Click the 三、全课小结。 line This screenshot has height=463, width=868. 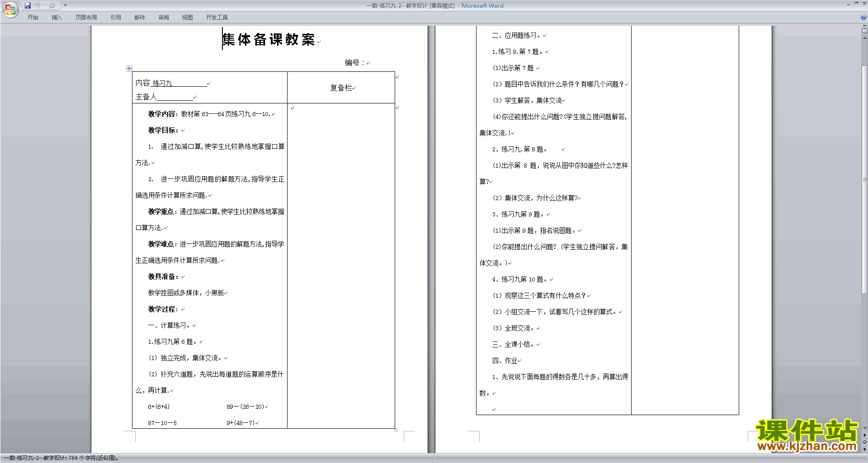coord(514,344)
